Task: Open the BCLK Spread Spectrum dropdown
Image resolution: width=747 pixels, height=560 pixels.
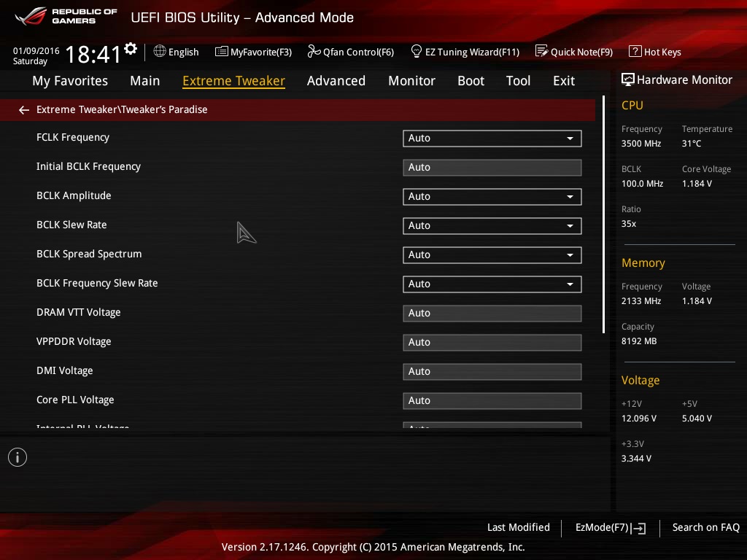Action: pyautogui.click(x=492, y=254)
